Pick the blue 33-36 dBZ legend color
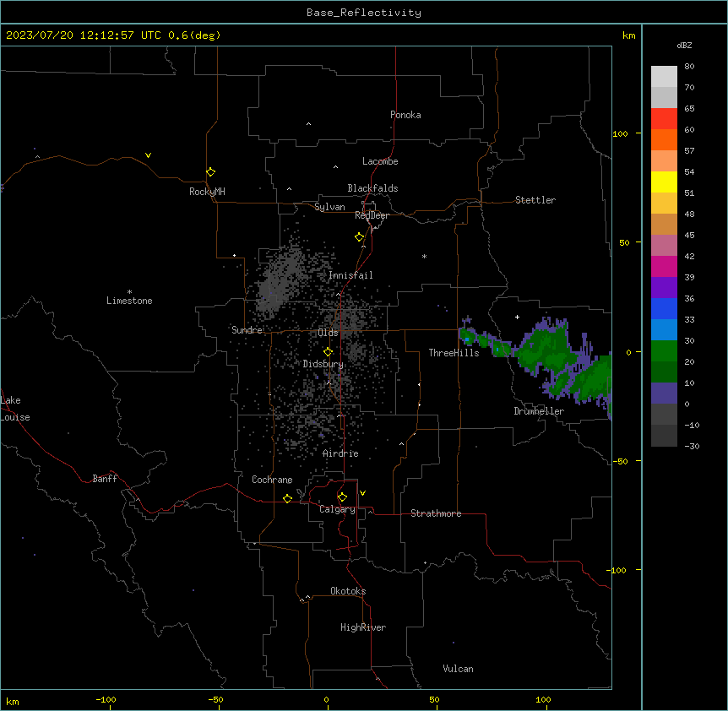The width and height of the screenshot is (728, 711). pyautogui.click(x=664, y=308)
